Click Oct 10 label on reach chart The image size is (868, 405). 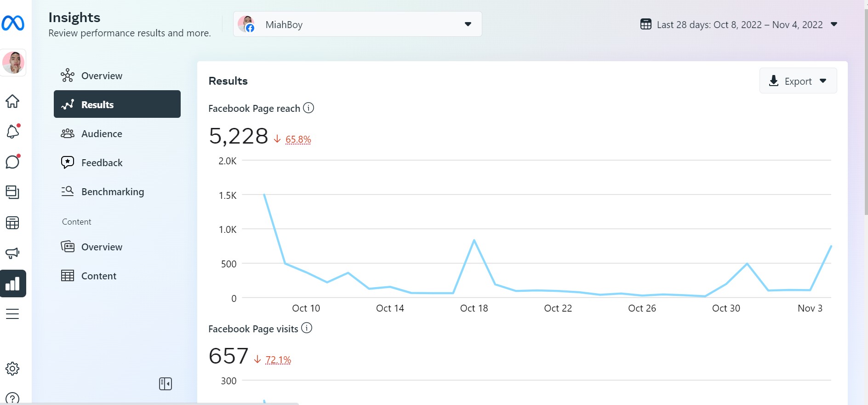point(306,308)
